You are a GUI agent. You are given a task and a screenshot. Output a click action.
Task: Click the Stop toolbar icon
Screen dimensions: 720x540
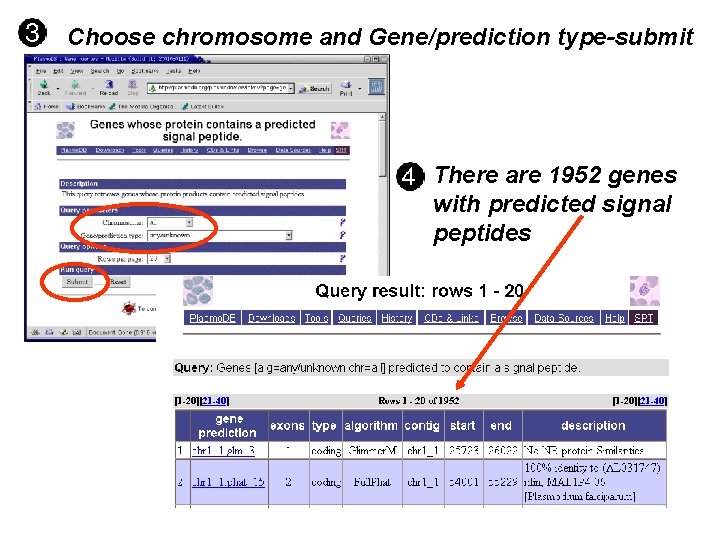click(133, 84)
